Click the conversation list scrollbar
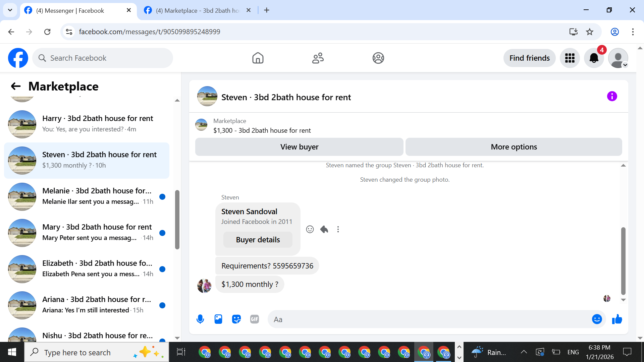Image resolution: width=644 pixels, height=362 pixels. coord(177,220)
